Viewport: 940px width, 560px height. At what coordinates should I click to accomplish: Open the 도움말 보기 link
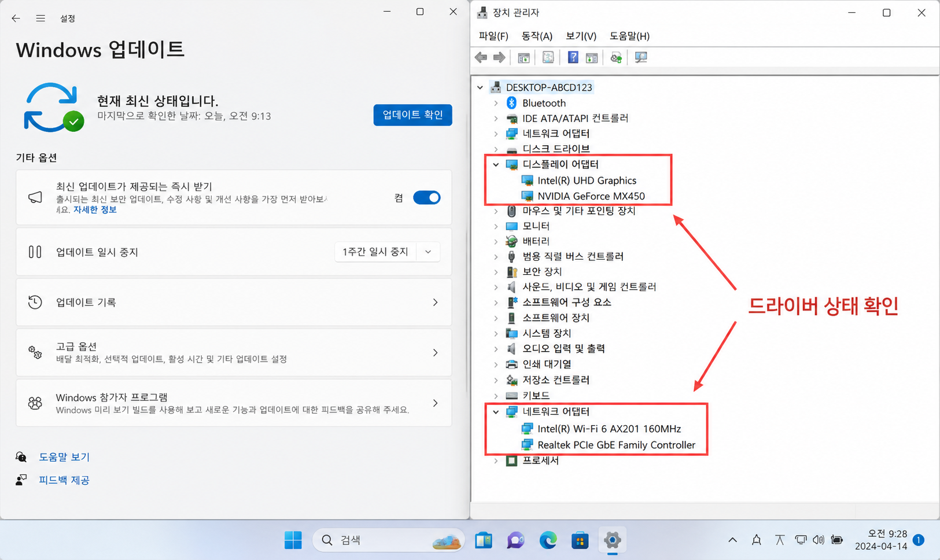pyautogui.click(x=64, y=457)
